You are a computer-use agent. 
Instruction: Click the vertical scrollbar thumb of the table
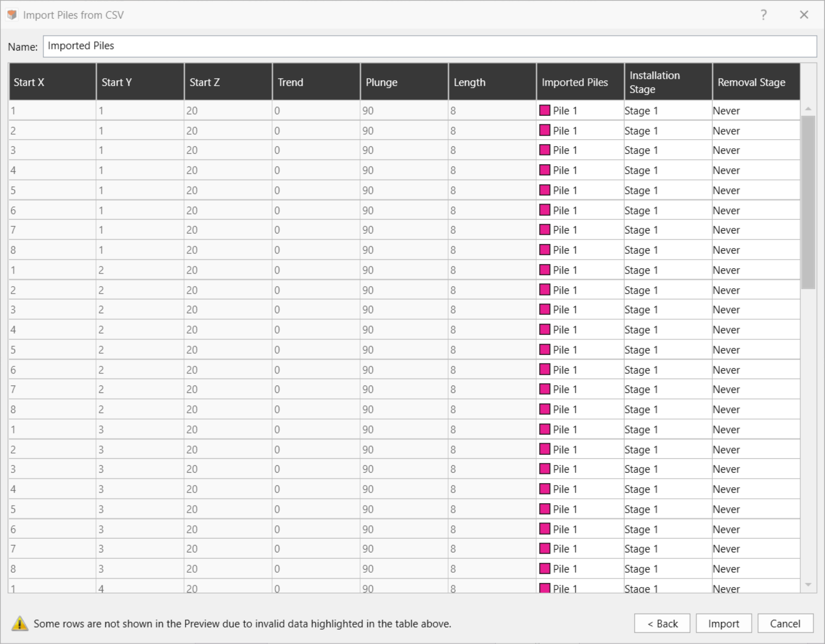[x=808, y=202]
